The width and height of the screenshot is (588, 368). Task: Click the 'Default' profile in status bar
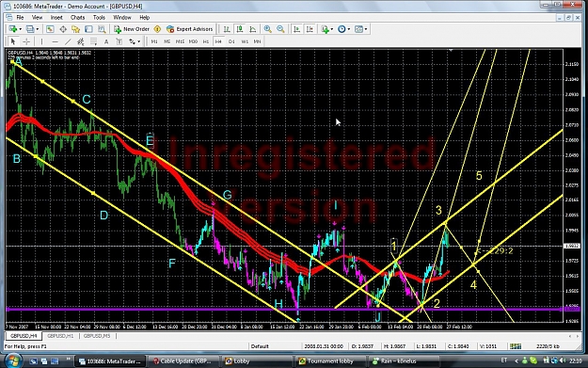coord(260,346)
